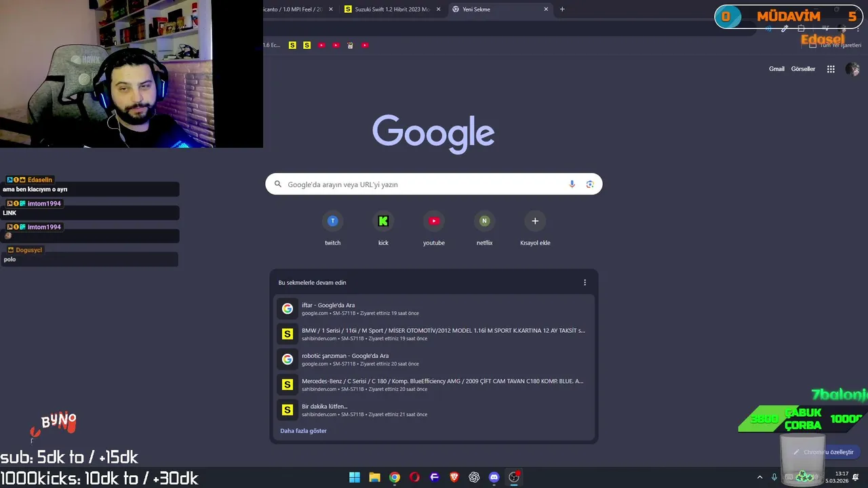
Task: Open the Gmail link
Action: point(776,69)
